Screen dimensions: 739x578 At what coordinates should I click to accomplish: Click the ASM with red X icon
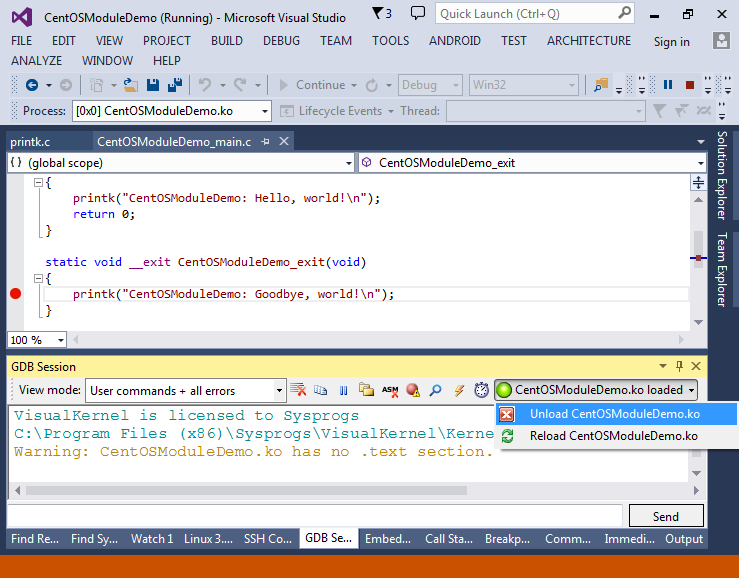click(390, 390)
